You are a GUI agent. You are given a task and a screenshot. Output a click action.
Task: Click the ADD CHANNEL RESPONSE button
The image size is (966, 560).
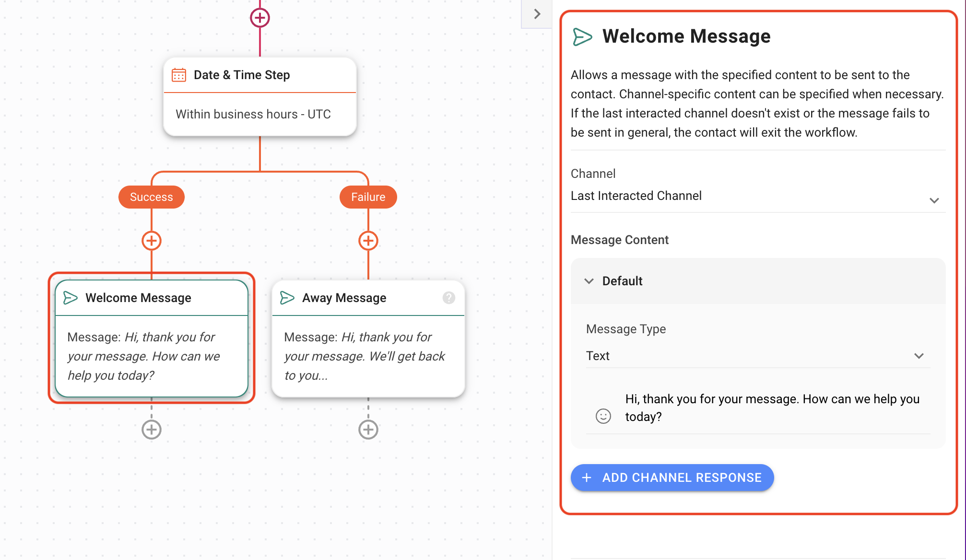pos(672,478)
